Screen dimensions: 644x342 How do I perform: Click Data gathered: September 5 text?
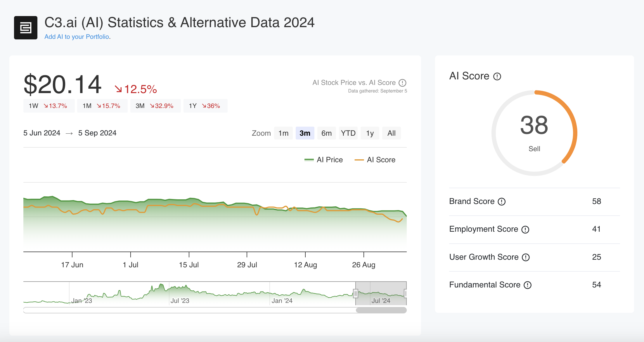tap(378, 91)
